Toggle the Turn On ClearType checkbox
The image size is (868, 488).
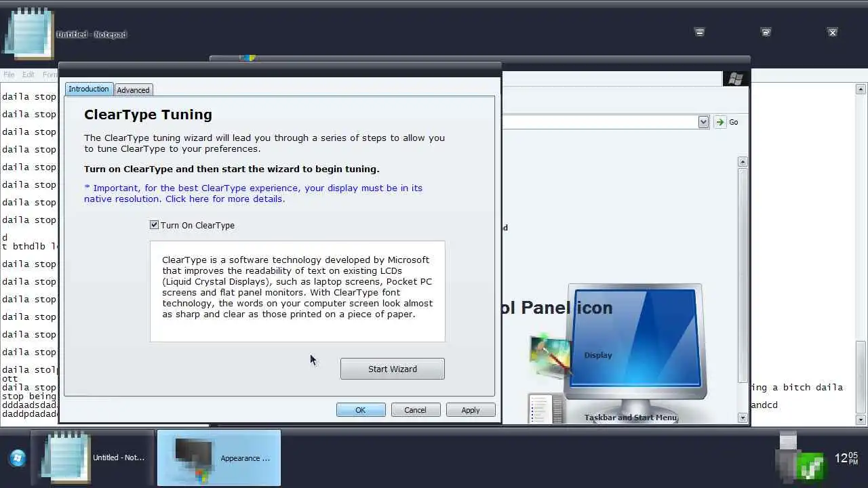click(154, 225)
